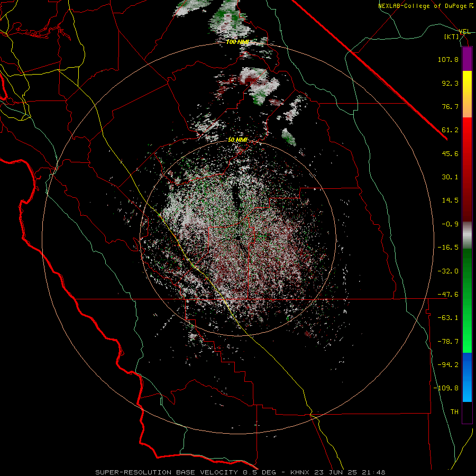The height and width of the screenshot is (476, 476).
Task: Click the -16.5 velocity scale value
Action: point(448,248)
